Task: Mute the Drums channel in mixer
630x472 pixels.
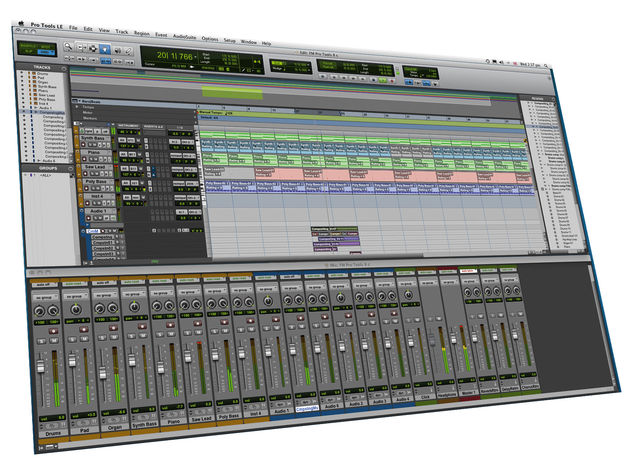Action: click(x=53, y=341)
